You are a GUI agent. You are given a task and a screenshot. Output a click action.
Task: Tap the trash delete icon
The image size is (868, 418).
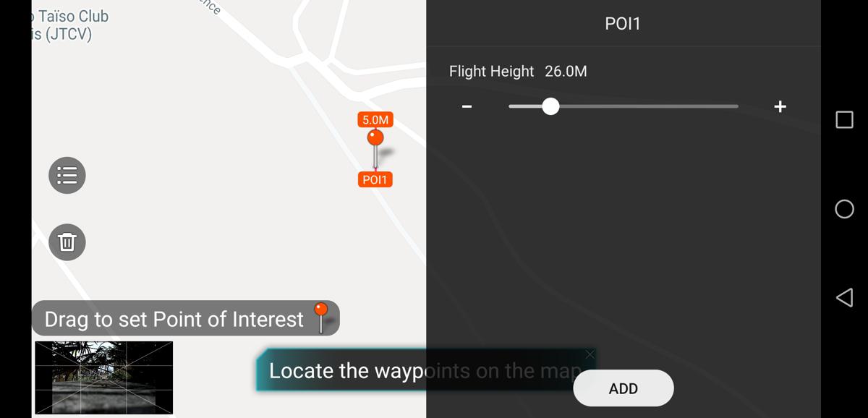pos(67,242)
